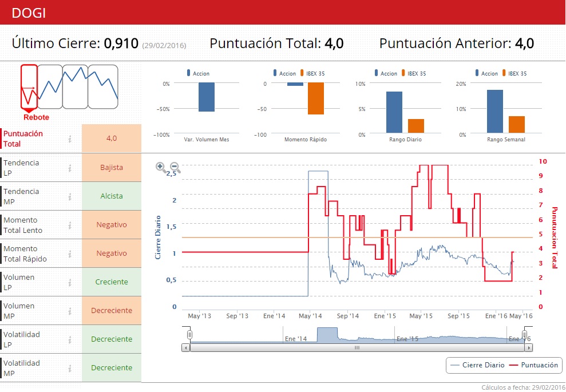Click the Decreciente value for Volumen MP

click(x=112, y=310)
